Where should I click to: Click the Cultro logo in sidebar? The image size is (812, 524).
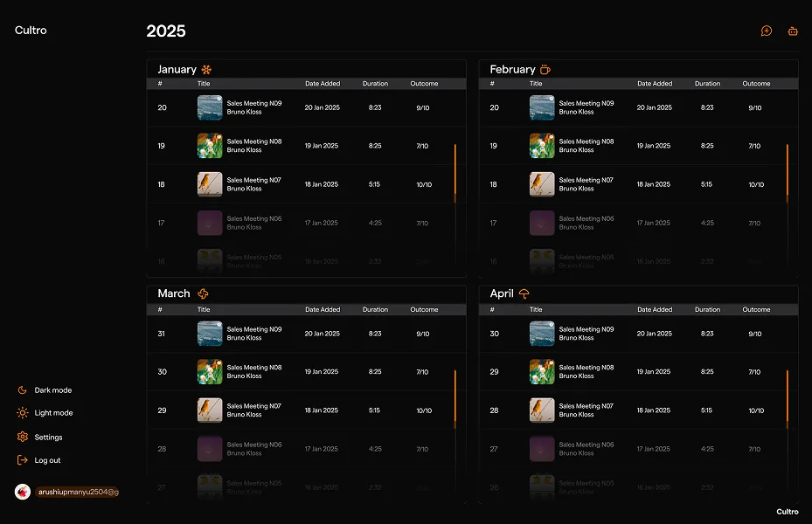pos(31,31)
